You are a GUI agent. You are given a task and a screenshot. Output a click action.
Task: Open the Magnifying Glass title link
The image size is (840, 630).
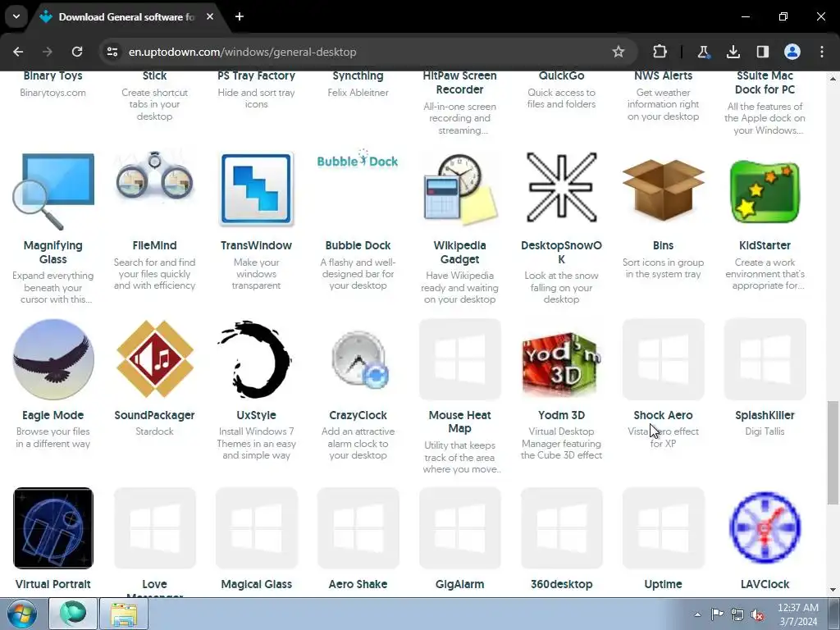53,253
